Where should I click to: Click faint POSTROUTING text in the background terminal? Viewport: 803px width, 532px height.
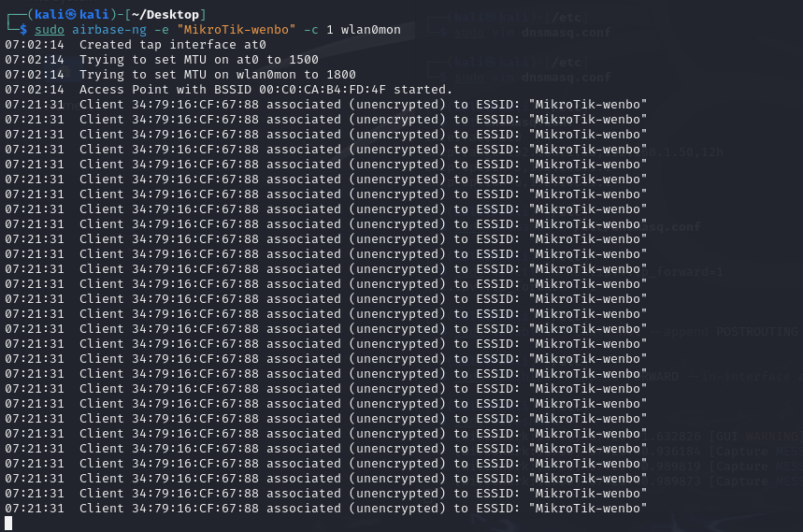[757, 331]
